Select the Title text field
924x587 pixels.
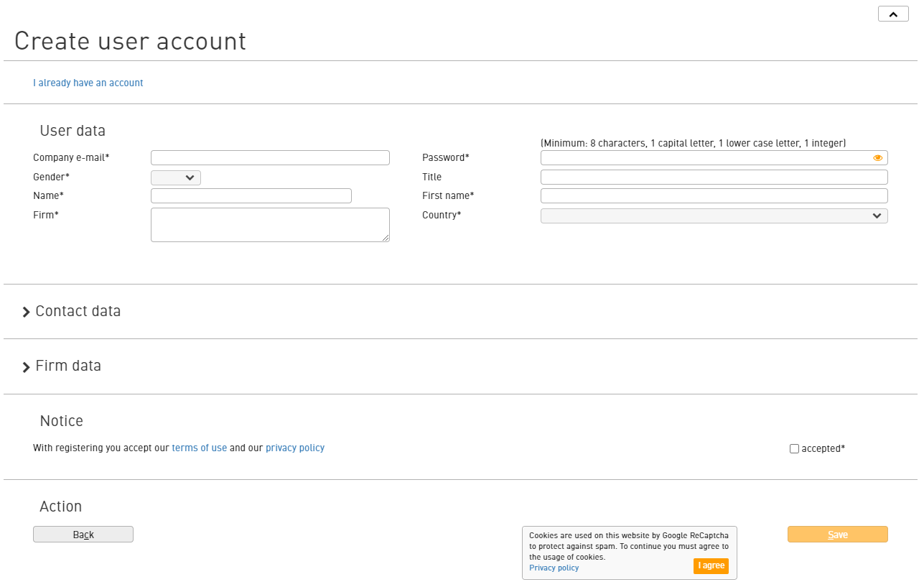click(x=714, y=177)
